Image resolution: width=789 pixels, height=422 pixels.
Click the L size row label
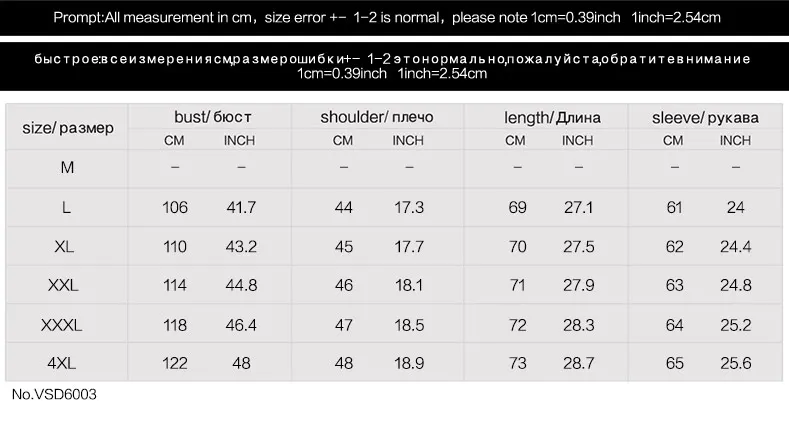pyautogui.click(x=66, y=207)
